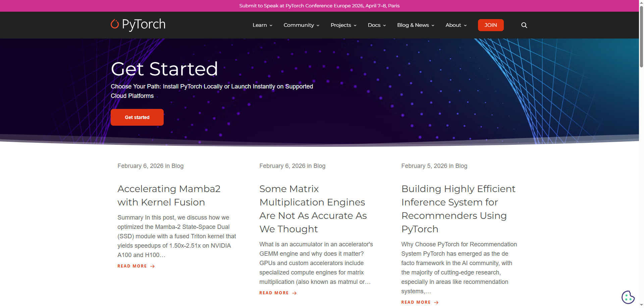Open the Docs menu

[x=376, y=25]
